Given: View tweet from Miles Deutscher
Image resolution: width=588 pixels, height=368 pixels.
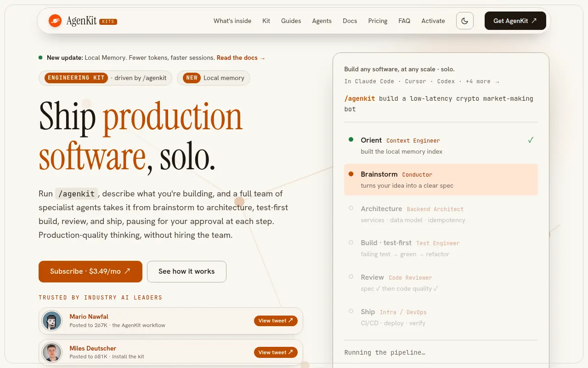Looking at the screenshot, I should 276,352.
